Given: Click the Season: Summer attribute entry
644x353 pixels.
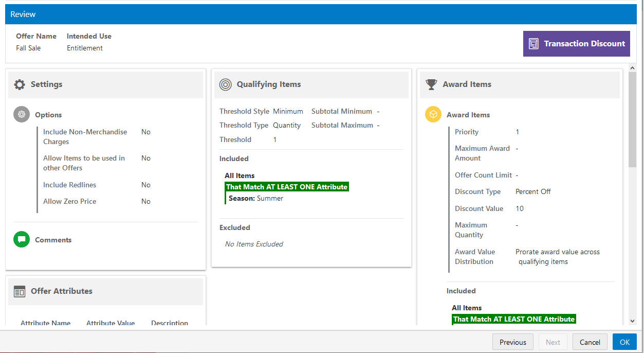Looking at the screenshot, I should point(256,198).
